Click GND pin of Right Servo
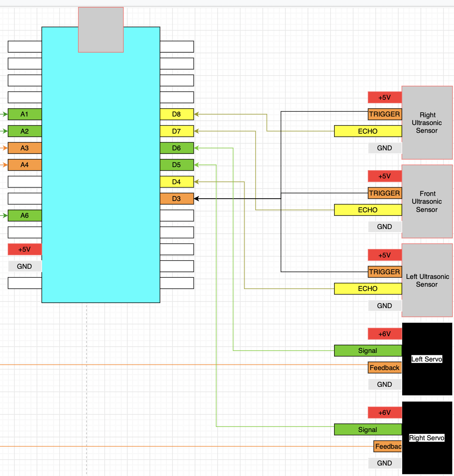The width and height of the screenshot is (454, 476). pyautogui.click(x=385, y=463)
